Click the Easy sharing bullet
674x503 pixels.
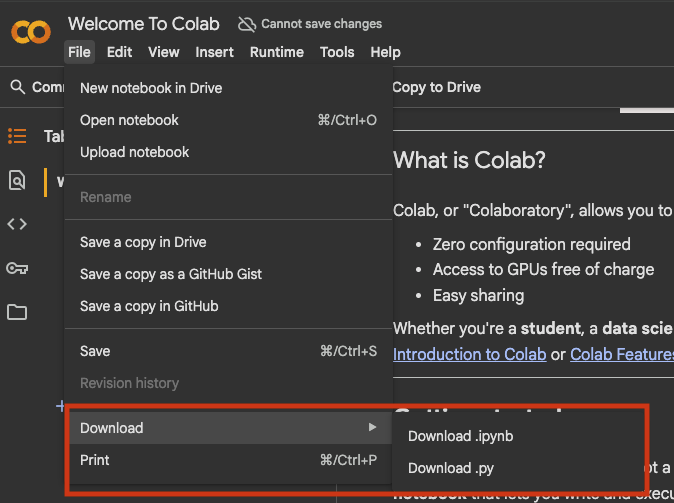(x=478, y=295)
